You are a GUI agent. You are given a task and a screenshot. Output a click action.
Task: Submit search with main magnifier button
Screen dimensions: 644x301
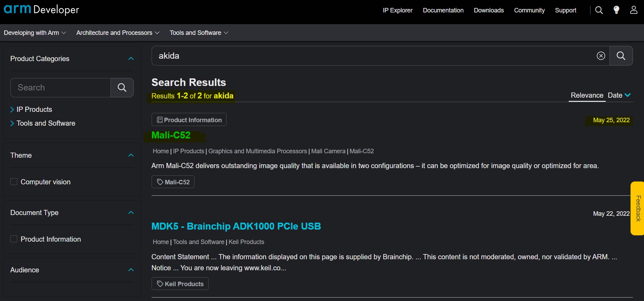pyautogui.click(x=621, y=56)
